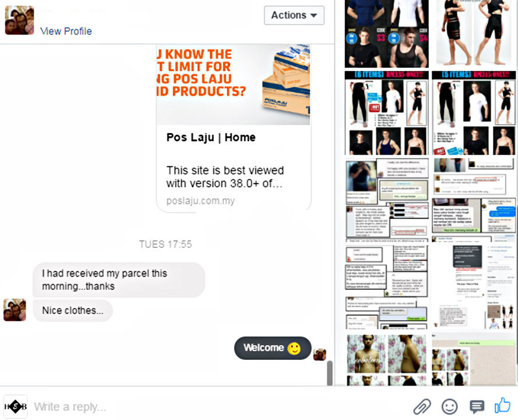Image resolution: width=518 pixels, height=420 pixels.
Task: Open the emoji picker smiley icon
Action: tap(450, 407)
